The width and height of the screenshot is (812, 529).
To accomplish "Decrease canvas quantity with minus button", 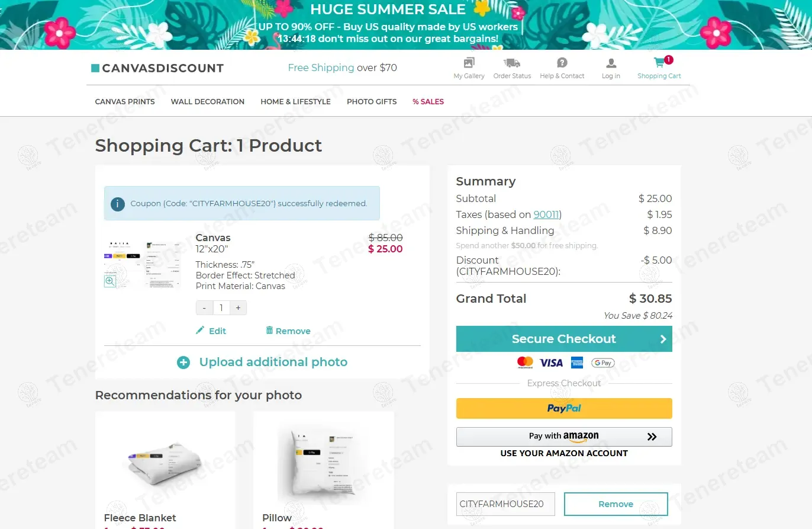I will (x=204, y=308).
